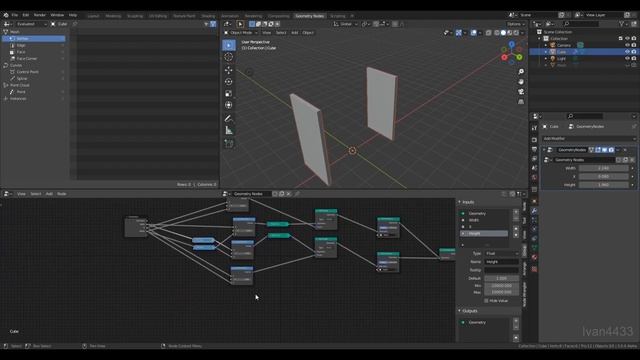This screenshot has height=360, width=640.
Task: Hide the Cube eye icon in outliner
Action: [x=627, y=52]
